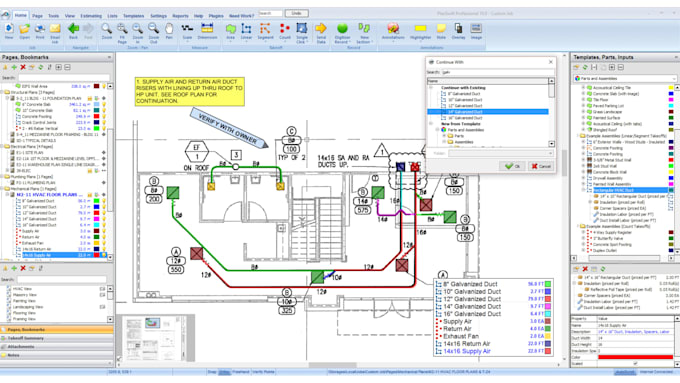Toggle light bulb for 6" Concrete Slab
This screenshot has height=383, width=680.
[x=104, y=105]
